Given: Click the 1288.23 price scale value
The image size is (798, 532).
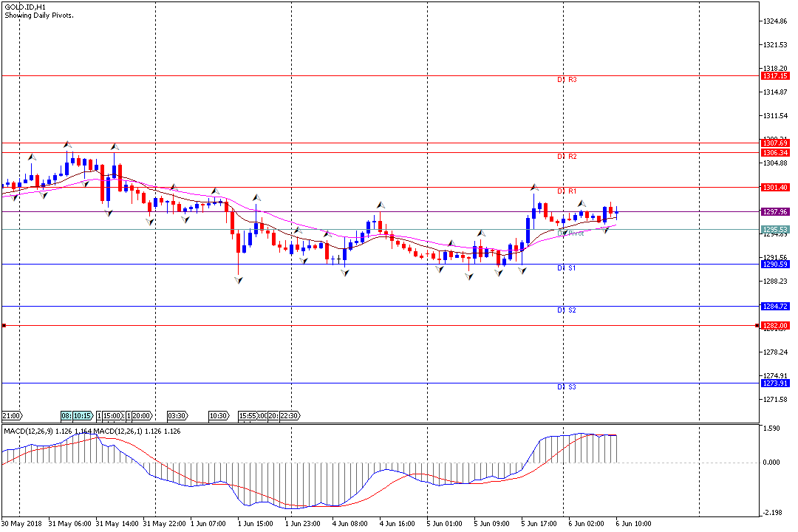Looking at the screenshot, I should tap(775, 282).
